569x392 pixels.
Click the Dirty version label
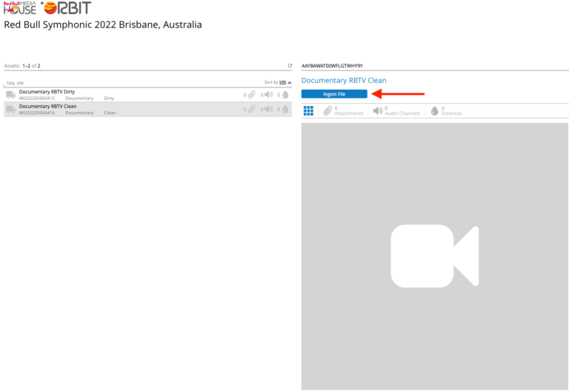coord(109,99)
